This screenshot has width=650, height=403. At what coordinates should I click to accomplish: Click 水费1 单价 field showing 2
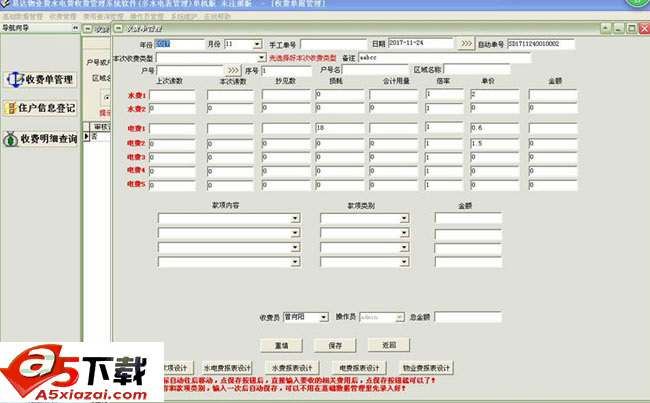point(495,95)
